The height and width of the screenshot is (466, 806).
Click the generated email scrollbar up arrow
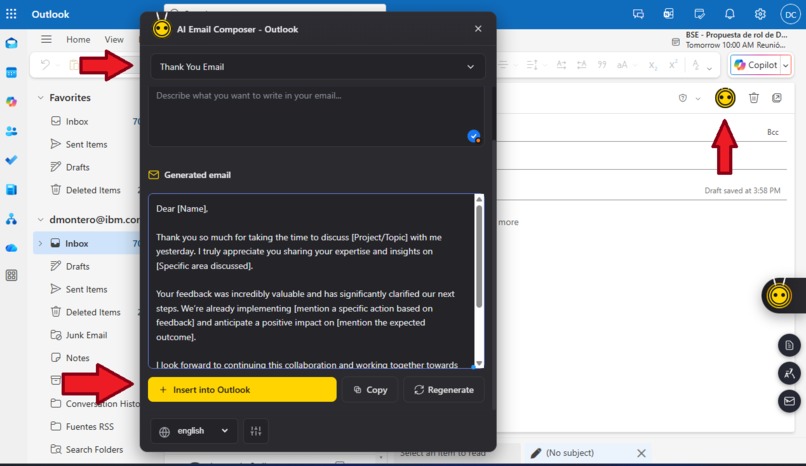tap(479, 199)
